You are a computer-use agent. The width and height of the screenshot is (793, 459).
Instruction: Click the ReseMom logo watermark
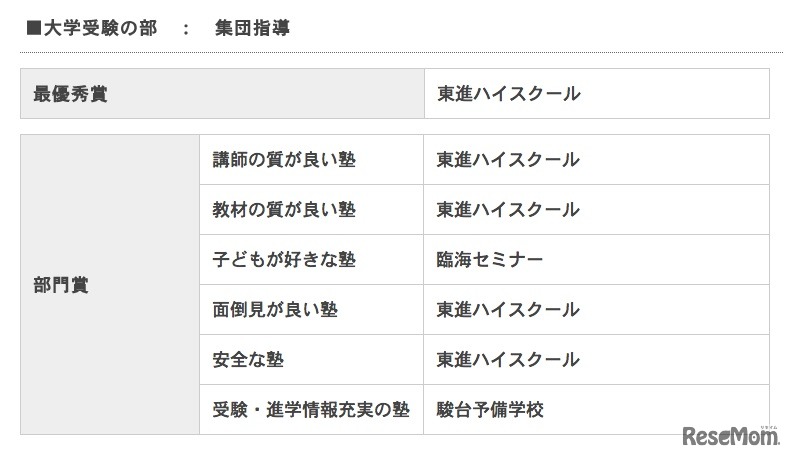pyautogui.click(x=731, y=436)
